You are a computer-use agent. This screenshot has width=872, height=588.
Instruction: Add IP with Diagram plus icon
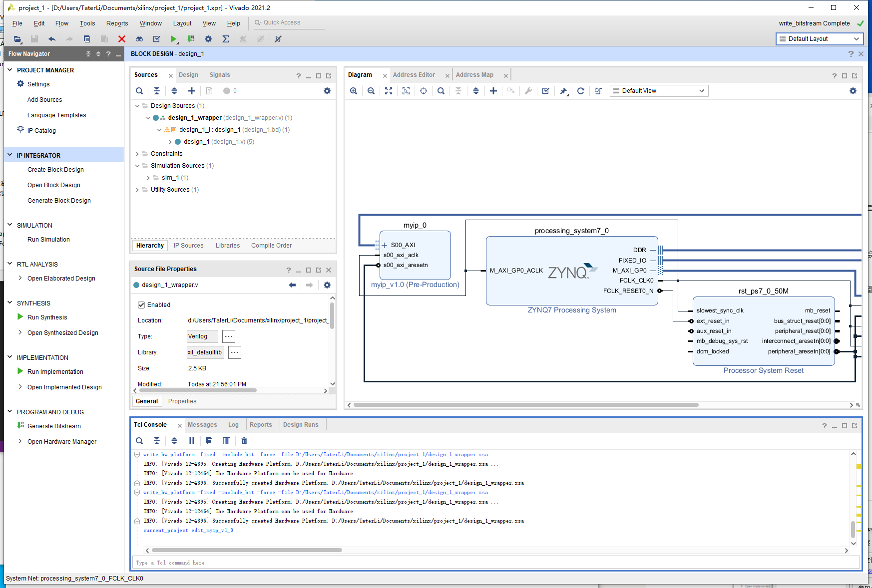493,91
